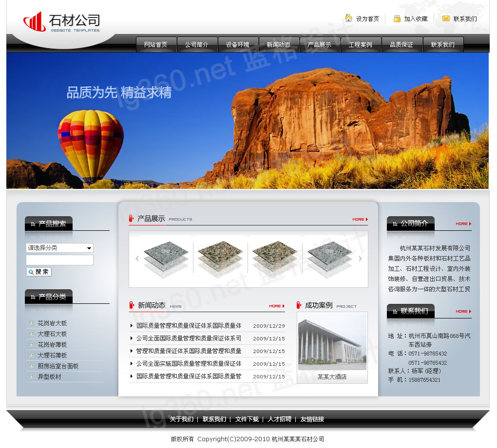Open the 新闻动态 menu item
The image size is (497, 448).
click(279, 44)
